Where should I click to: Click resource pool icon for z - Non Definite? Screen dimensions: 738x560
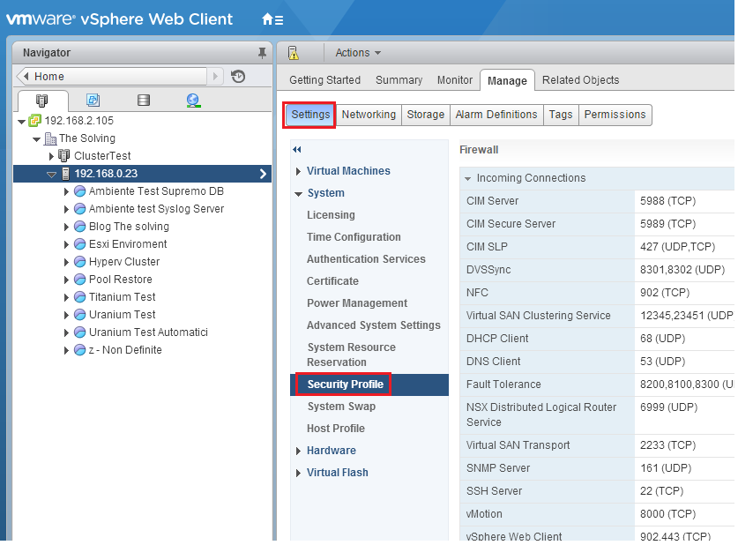80,349
